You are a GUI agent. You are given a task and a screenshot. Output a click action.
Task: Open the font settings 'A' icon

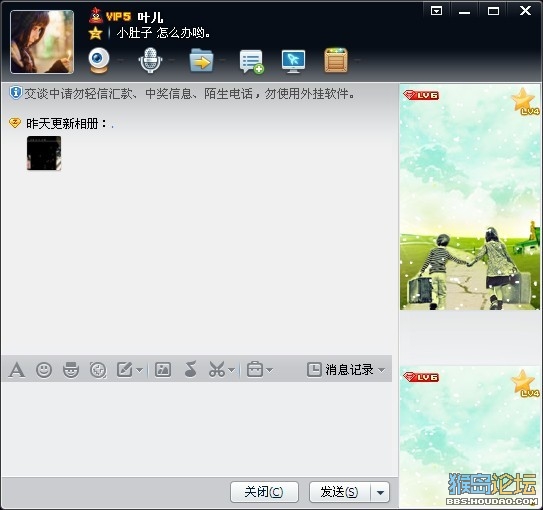click(x=17, y=370)
